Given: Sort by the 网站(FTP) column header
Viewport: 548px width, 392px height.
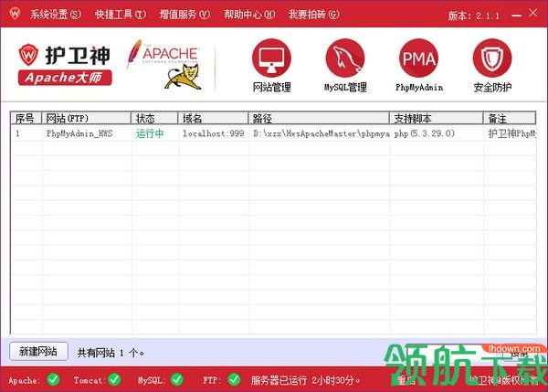Looking at the screenshot, I should pos(87,118).
